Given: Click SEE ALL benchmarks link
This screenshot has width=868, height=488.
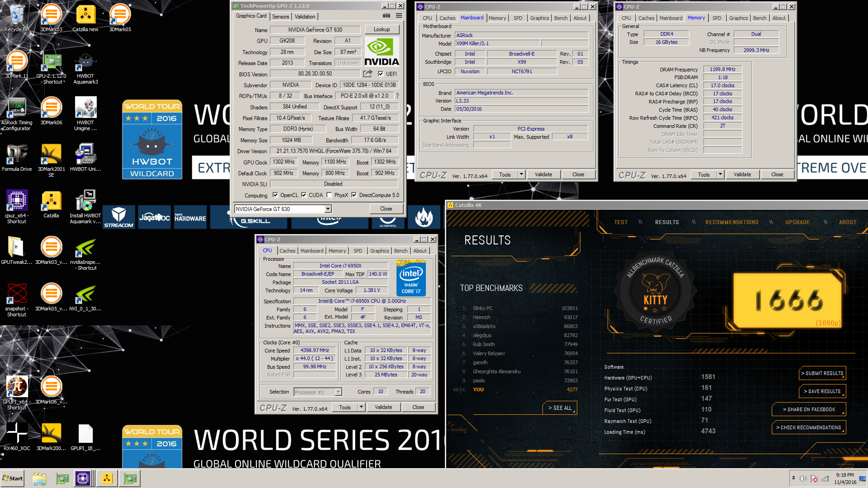Looking at the screenshot, I should click(x=560, y=408).
